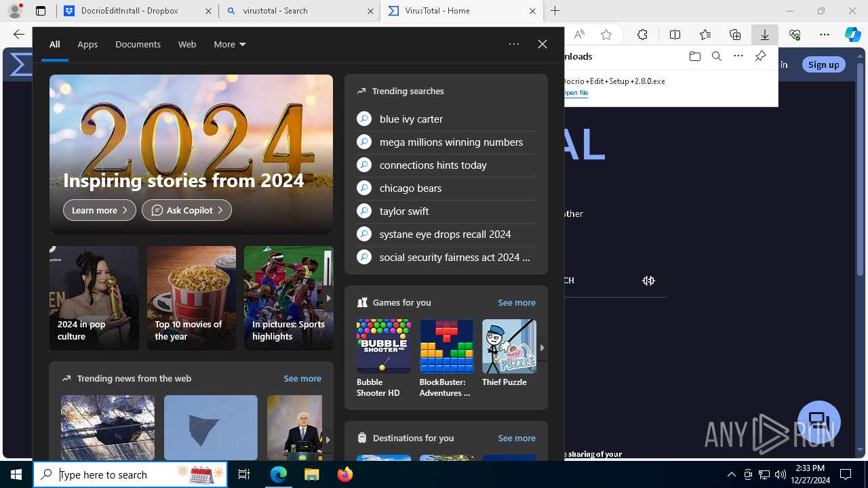
Task: Select the Apps search tab
Action: [x=87, y=44]
